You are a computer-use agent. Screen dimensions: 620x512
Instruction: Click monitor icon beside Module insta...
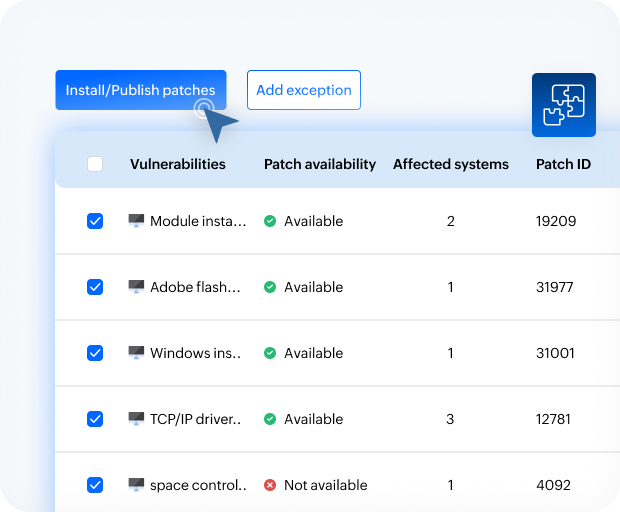[x=136, y=221]
